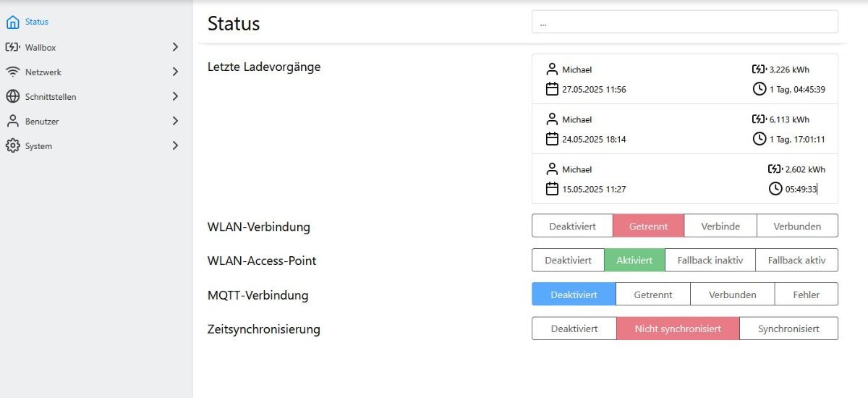Image resolution: width=868 pixels, height=398 pixels.
Task: Click the Netzwerk Wi-Fi icon
Action: [12, 72]
